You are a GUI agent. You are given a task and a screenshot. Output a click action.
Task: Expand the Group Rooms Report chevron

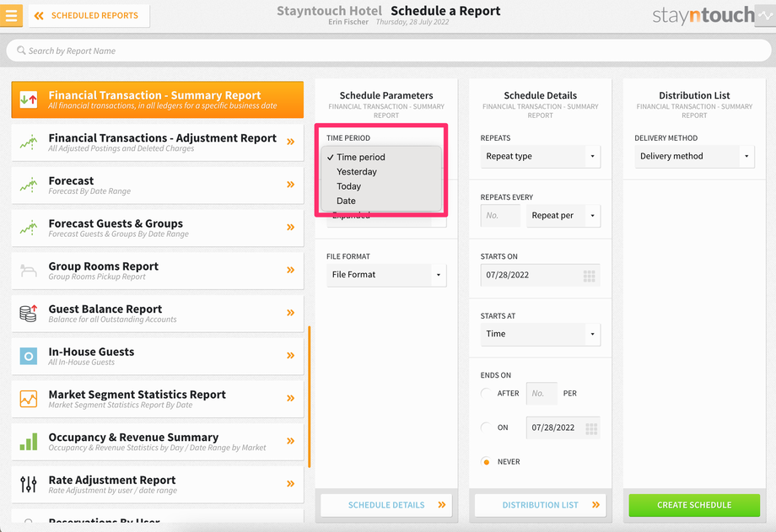click(290, 270)
